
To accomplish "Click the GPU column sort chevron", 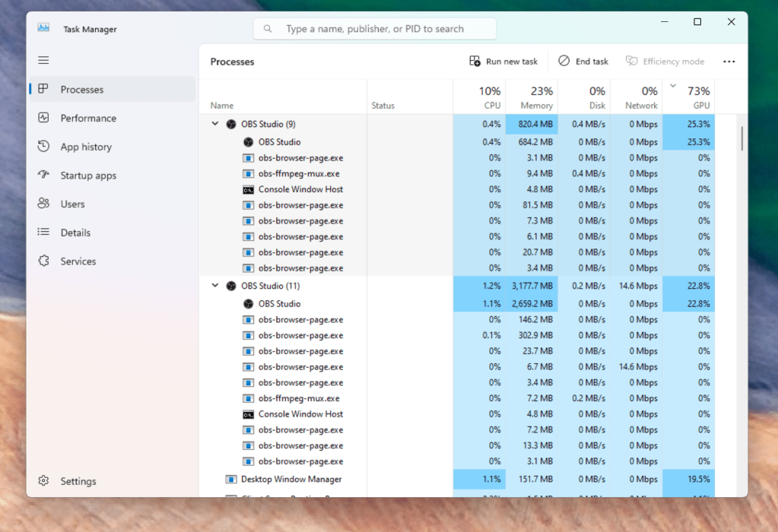I will pyautogui.click(x=673, y=86).
